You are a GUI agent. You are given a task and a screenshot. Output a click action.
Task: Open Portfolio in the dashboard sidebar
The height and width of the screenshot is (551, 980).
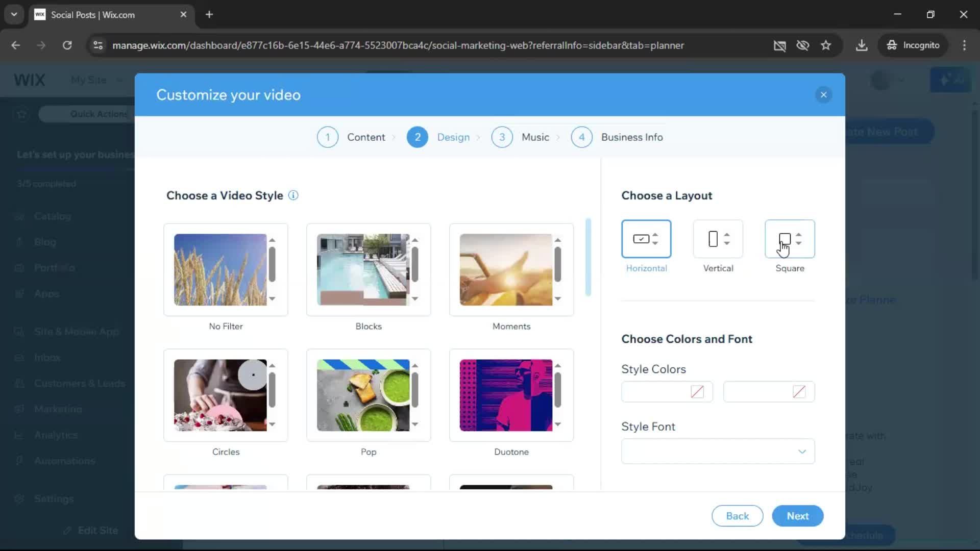click(55, 268)
